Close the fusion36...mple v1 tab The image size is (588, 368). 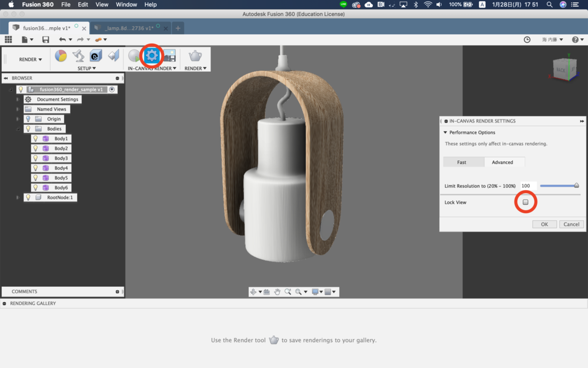pos(84,28)
